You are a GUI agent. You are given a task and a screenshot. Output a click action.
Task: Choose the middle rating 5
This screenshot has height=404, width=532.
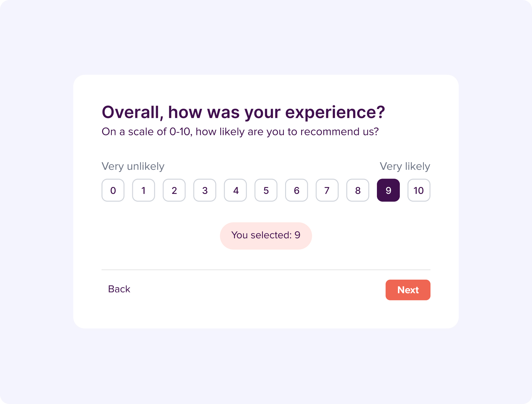(x=266, y=190)
